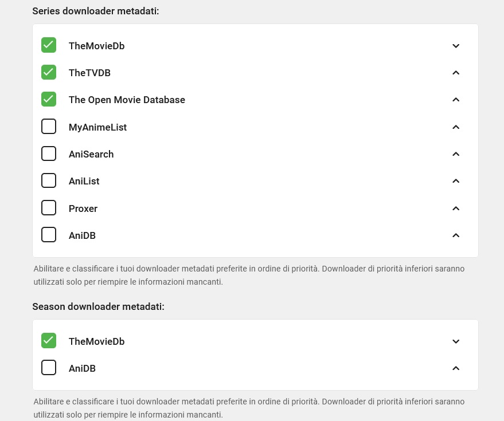504x421 pixels.
Task: Move TheMovieDb down in Series list
Action: [x=456, y=46]
